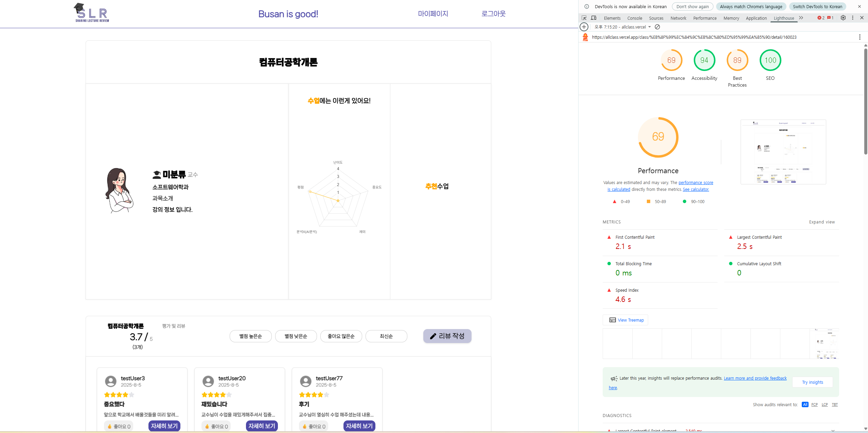Show more DevTools tabs chevron
Image resolution: width=868 pixels, height=433 pixels.
click(801, 18)
